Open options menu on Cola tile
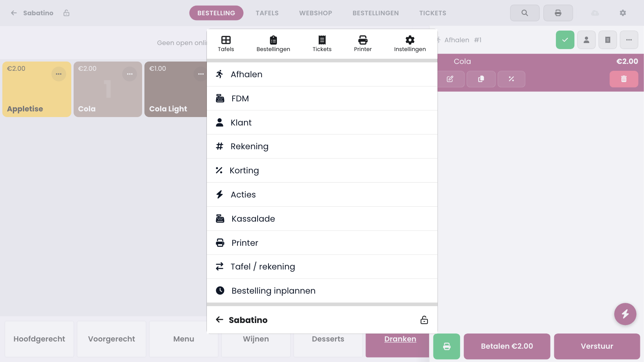Screen dimensions: 644x362 tap(130, 74)
